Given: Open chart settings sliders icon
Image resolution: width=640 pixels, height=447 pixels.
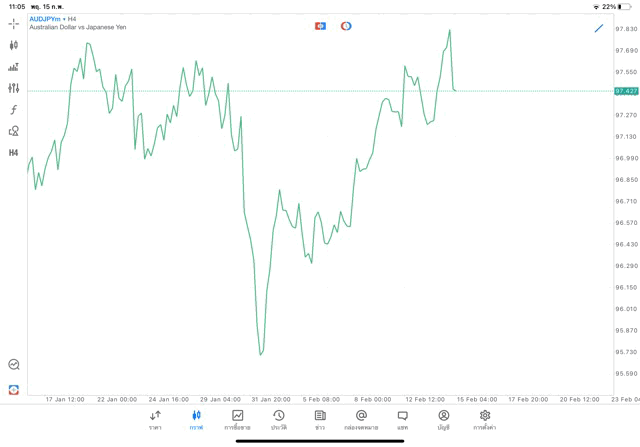Looking at the screenshot, I should (13, 88).
